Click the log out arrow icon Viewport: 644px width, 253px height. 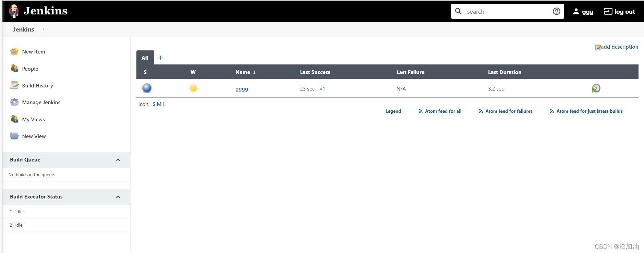[x=608, y=11]
